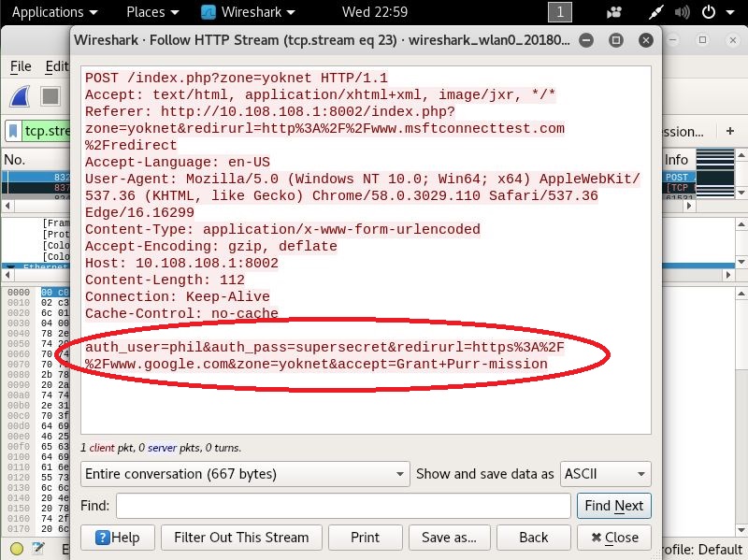
Task: Click the Print button
Action: pos(365,538)
